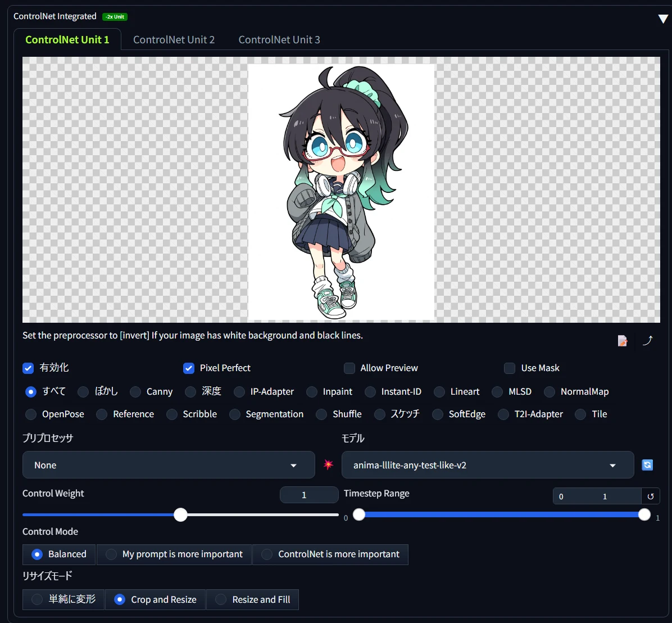672x623 pixels.
Task: Refresh the model list with blue icon
Action: point(647,465)
